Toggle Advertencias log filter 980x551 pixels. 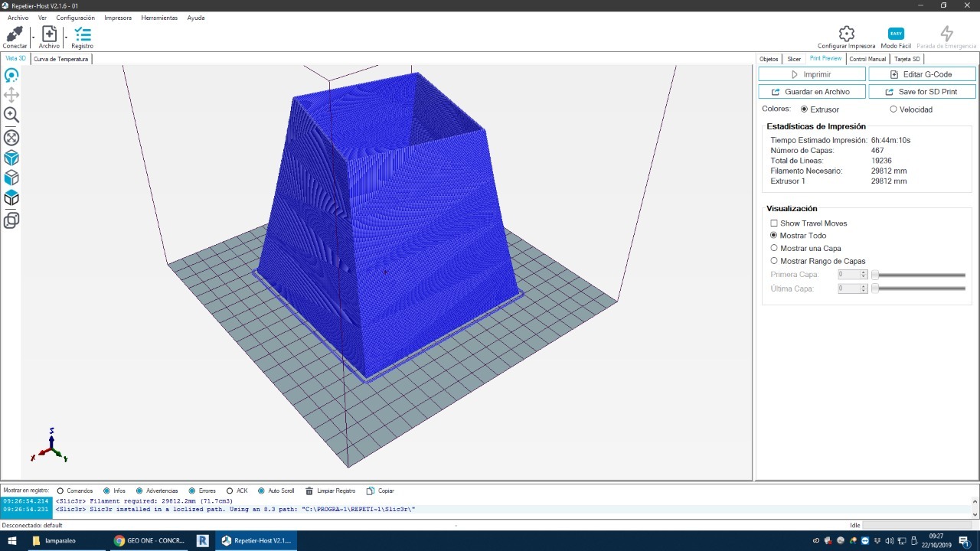139,491
